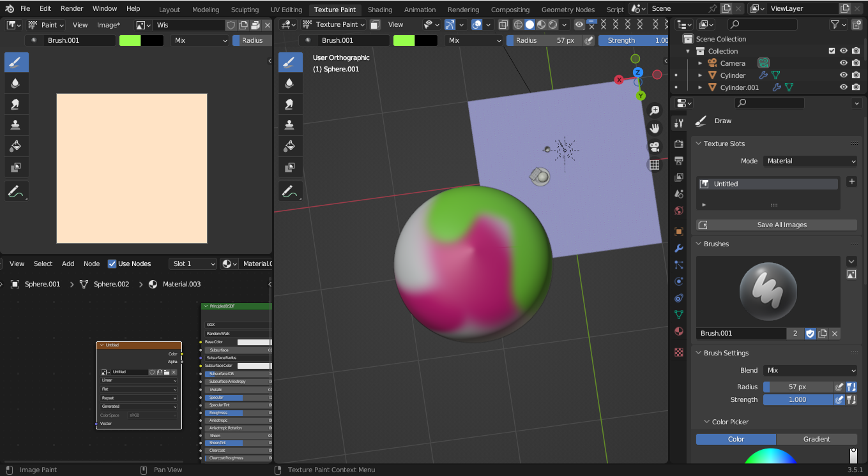Switch orthographic/perspective with grid gizmo
This screenshot has width=868, height=476.
[654, 165]
